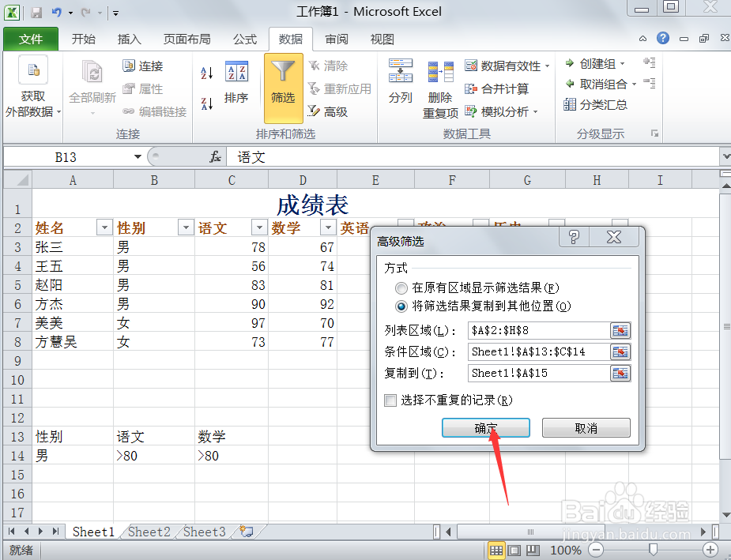Open 删除重复项 (Remove Duplicates)

click(440, 87)
